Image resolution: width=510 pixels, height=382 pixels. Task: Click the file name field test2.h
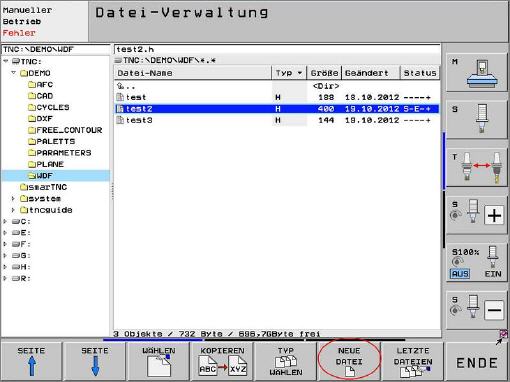point(277,49)
